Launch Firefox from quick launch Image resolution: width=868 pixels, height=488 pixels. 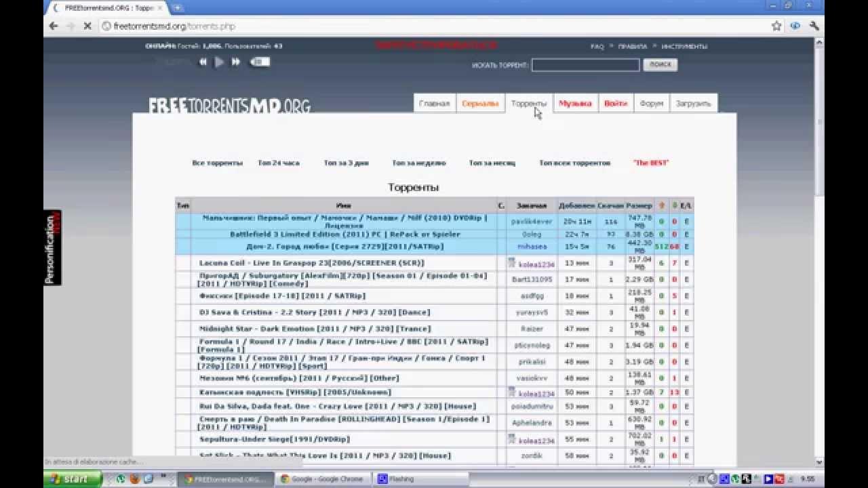[134, 479]
